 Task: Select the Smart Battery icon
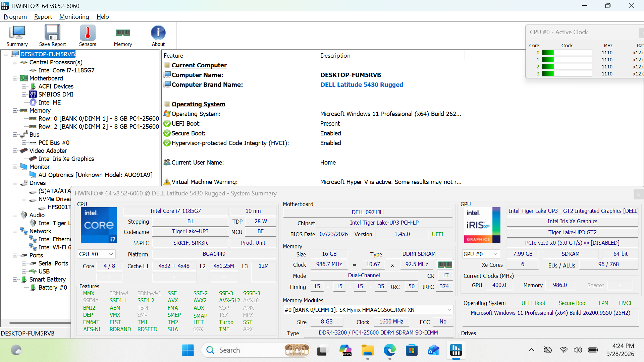(24, 279)
